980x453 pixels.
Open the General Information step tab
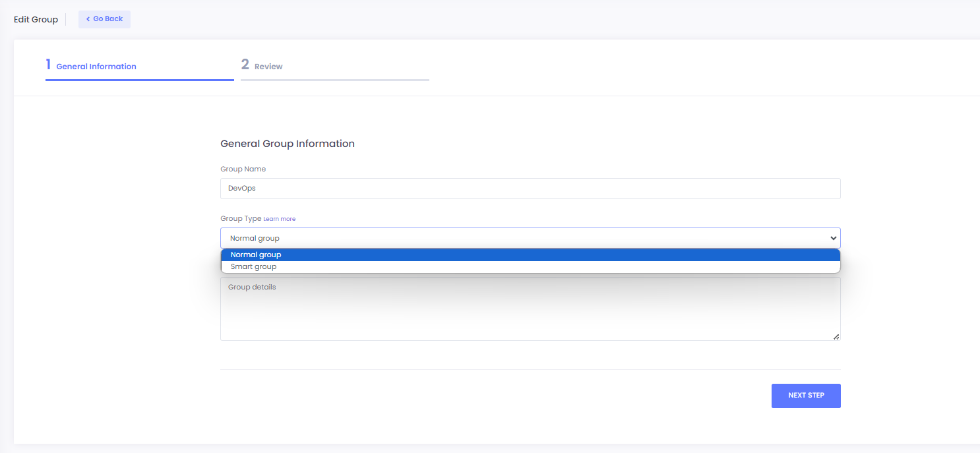(96, 67)
